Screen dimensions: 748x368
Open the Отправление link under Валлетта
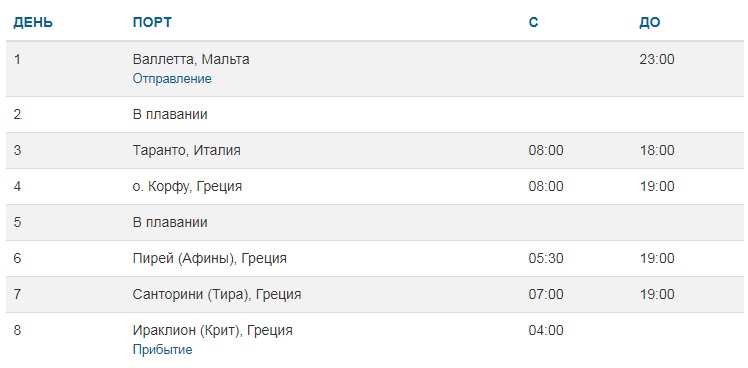coord(172,79)
